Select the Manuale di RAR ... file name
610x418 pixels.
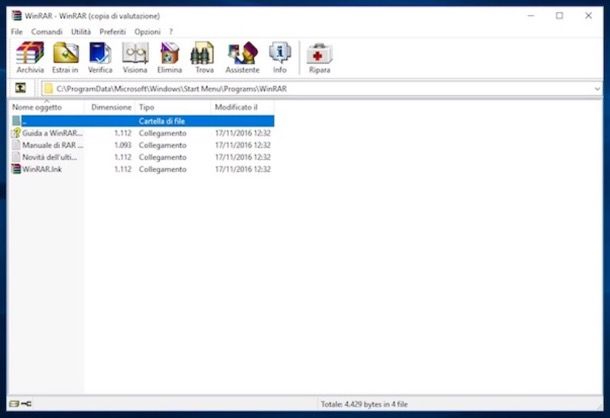tap(53, 145)
